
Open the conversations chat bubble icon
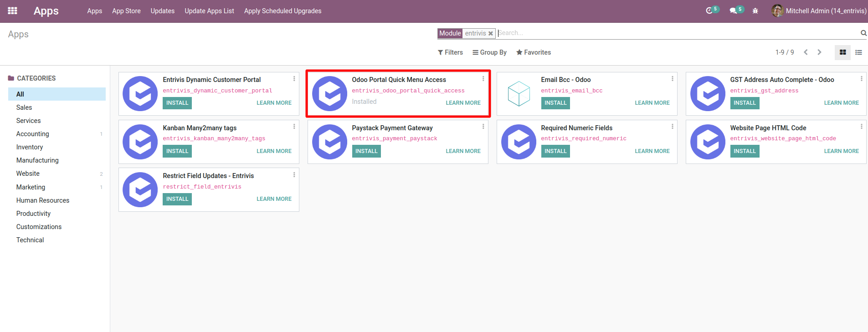pos(736,10)
